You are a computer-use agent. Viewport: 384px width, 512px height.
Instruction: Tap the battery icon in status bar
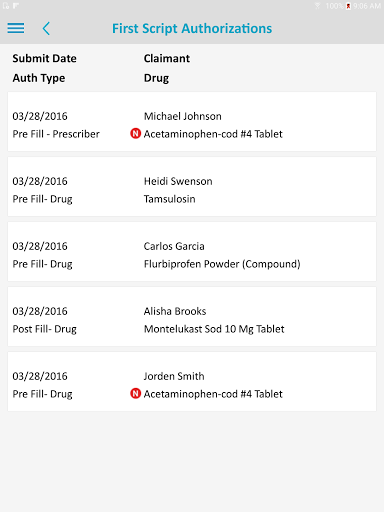pyautogui.click(x=348, y=6)
